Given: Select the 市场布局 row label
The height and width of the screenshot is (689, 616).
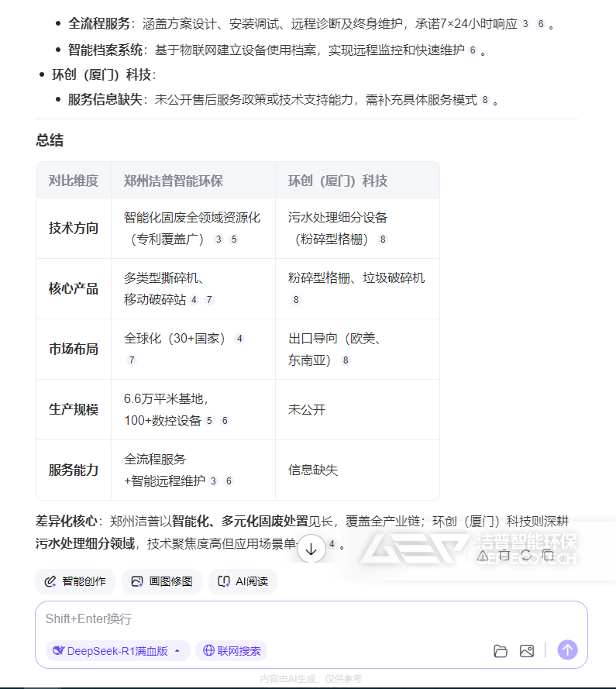Looking at the screenshot, I should (x=74, y=349).
